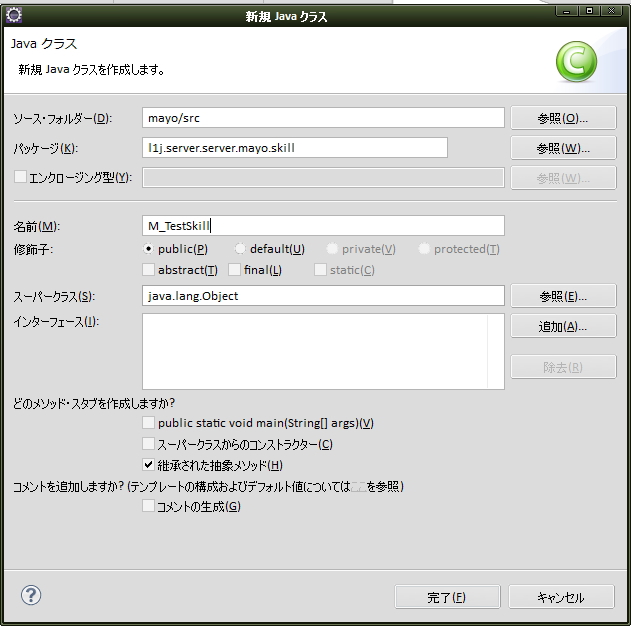Select the default(U) modifier radio button
The image size is (631, 626).
240,249
